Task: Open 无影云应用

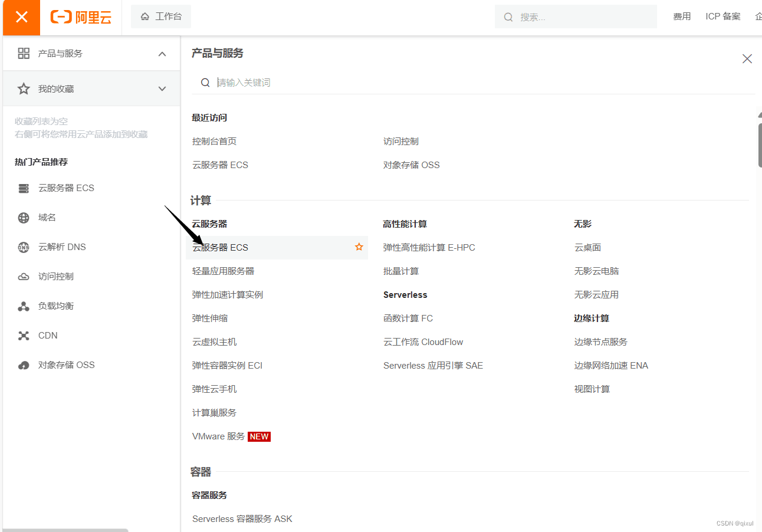Action: (596, 295)
